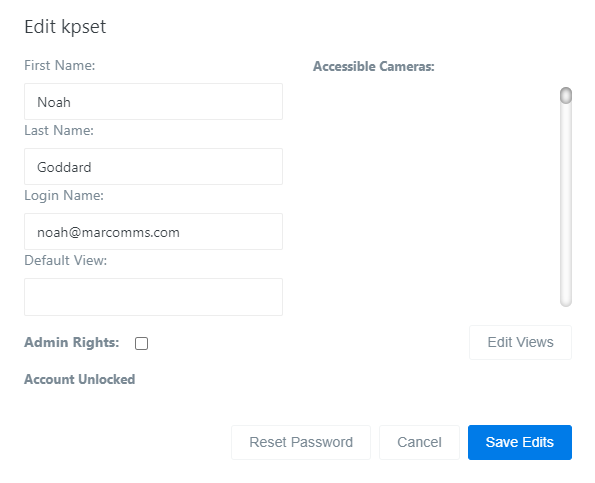Click the Default View label
The width and height of the screenshot is (595, 483).
pos(66,260)
